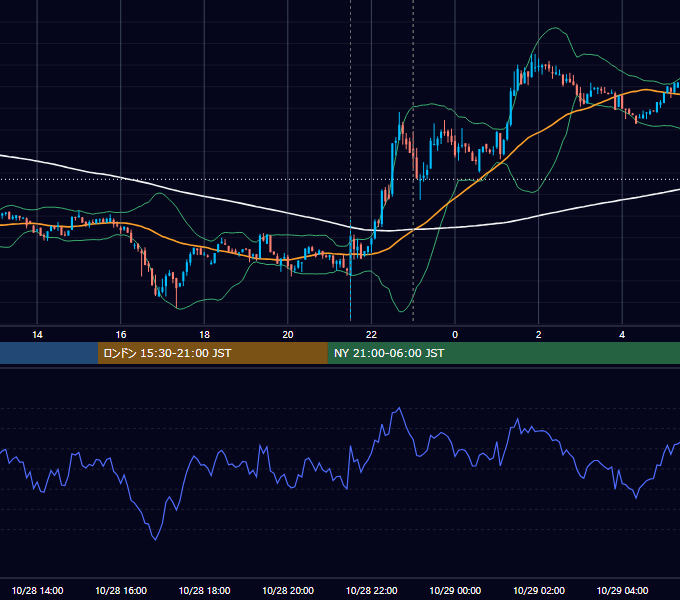Image resolution: width=680 pixels, height=600 pixels.
Task: Click hour label 18 on chart axis
Action: coord(204,335)
